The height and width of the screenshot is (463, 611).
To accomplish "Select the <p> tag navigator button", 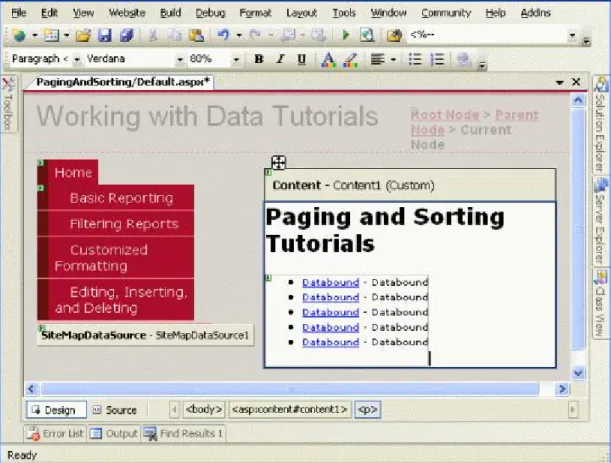I will [x=367, y=410].
